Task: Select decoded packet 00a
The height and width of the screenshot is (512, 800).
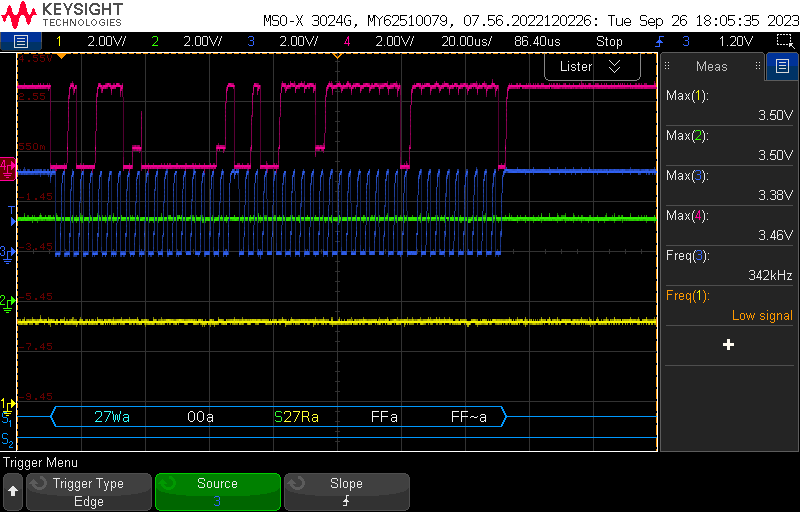Action: click(x=200, y=417)
